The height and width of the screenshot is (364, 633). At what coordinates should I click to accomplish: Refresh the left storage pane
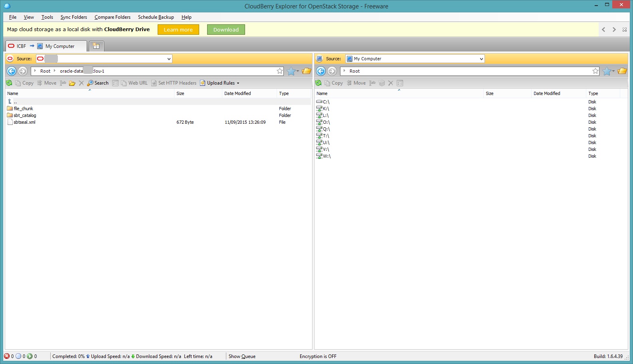click(x=9, y=83)
